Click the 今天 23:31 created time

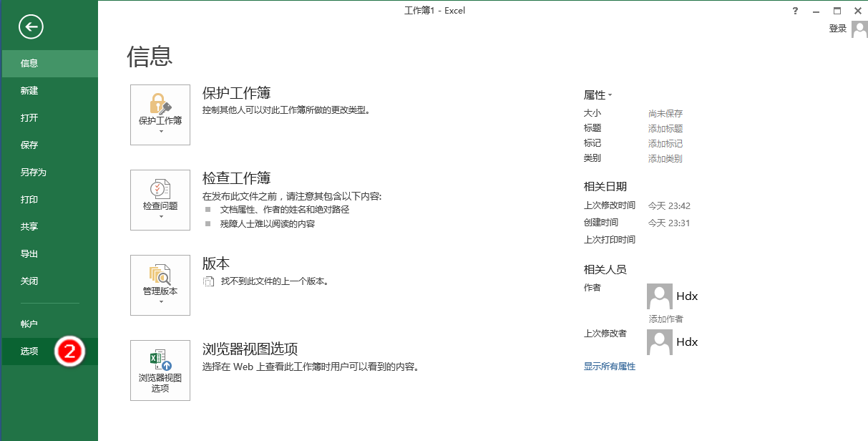[669, 223]
